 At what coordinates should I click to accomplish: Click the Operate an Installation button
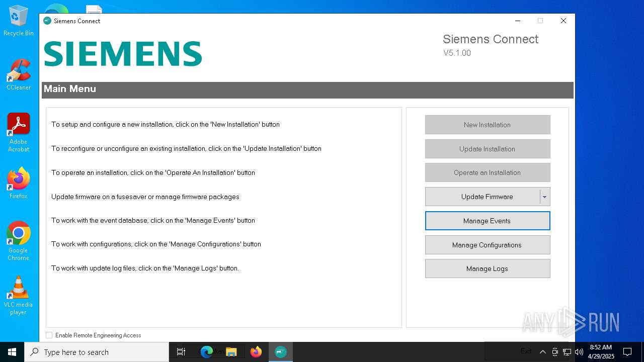(488, 172)
